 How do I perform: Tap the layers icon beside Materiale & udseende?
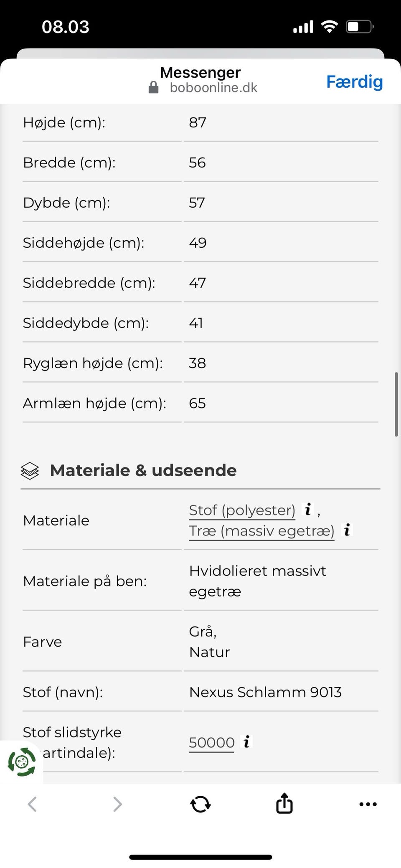[30, 471]
